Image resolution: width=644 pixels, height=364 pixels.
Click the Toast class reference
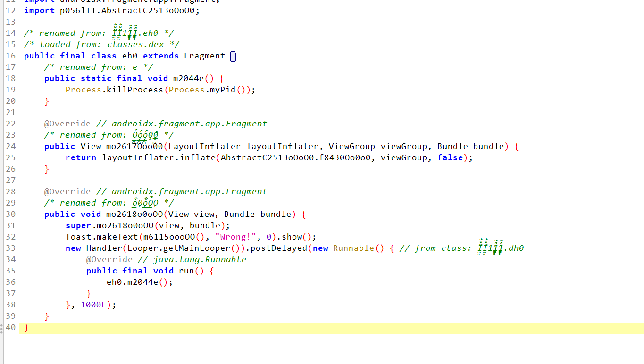pyautogui.click(x=78, y=237)
